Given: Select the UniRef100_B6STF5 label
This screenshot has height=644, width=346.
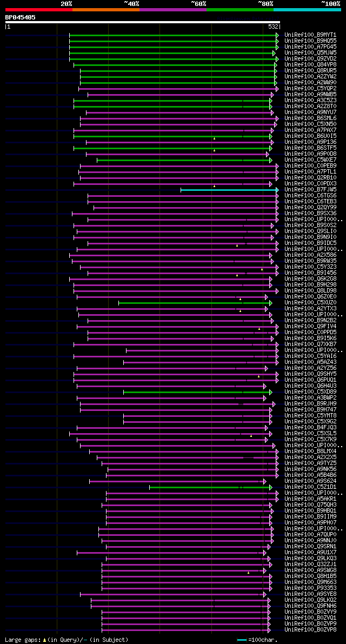Looking at the screenshot, I should point(310,148).
